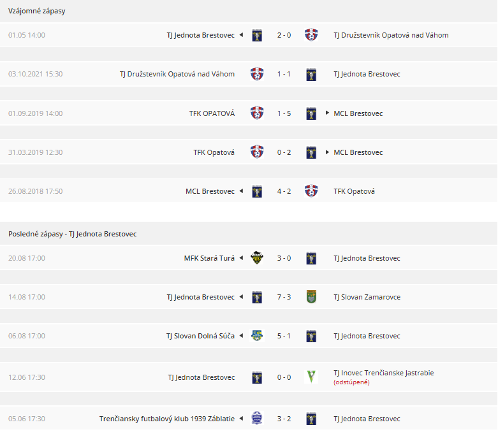Click Brestovec crest in 26.08.2018 row
This screenshot has height=448, width=498.
[x=257, y=191]
